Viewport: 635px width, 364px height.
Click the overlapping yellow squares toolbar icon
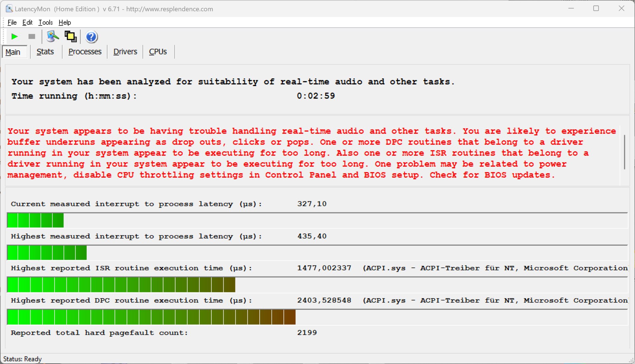70,36
